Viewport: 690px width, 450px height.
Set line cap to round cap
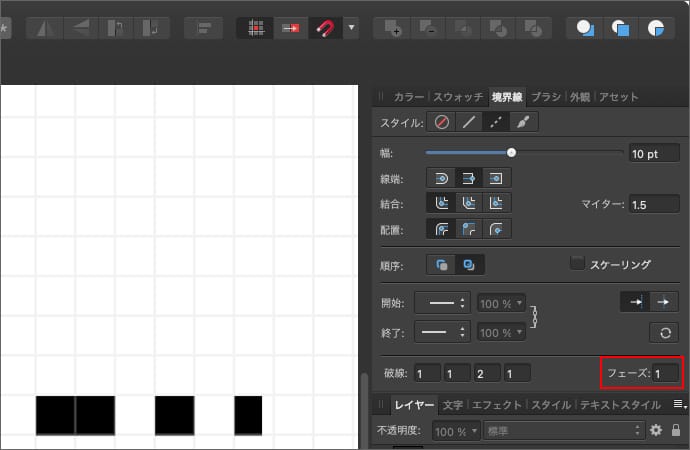pyautogui.click(x=442, y=177)
